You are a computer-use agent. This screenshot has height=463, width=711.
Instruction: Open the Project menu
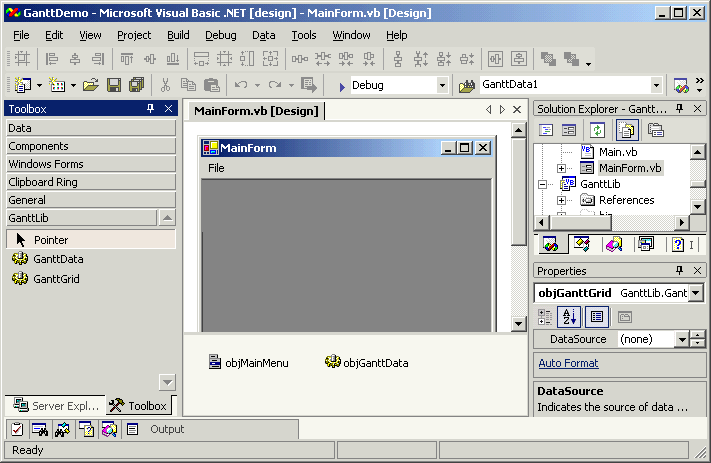pos(134,35)
